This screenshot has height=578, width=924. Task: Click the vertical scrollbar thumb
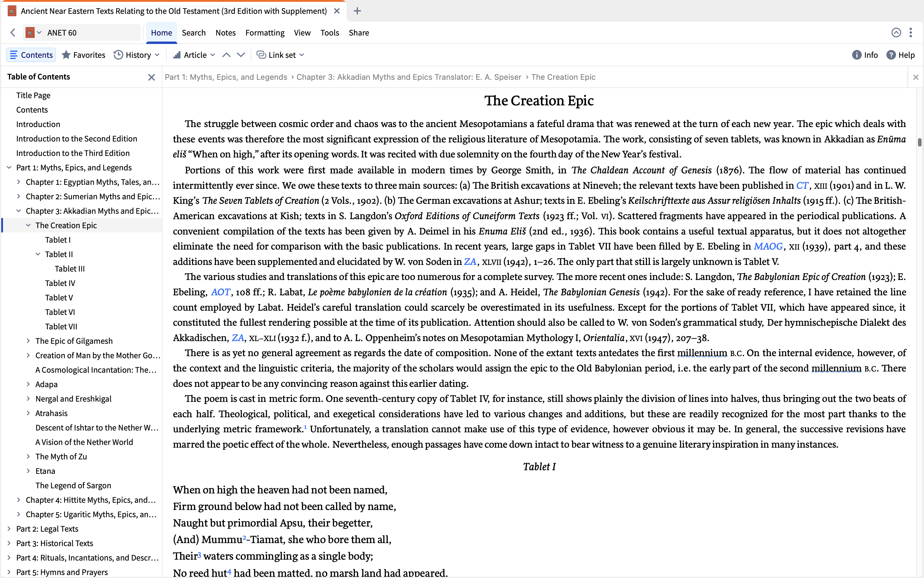[x=920, y=142]
